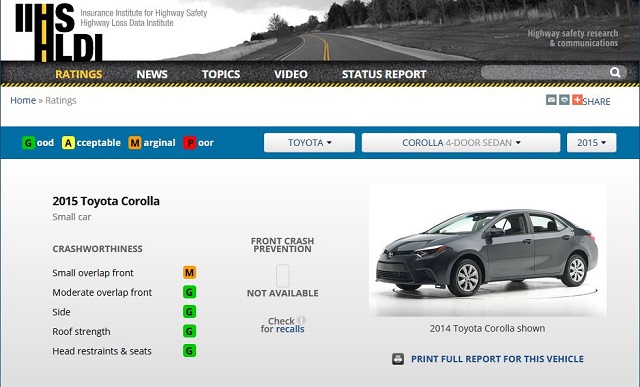Viewport: 640px width, 387px height.
Task: Open the TOPICS tab
Action: point(221,74)
